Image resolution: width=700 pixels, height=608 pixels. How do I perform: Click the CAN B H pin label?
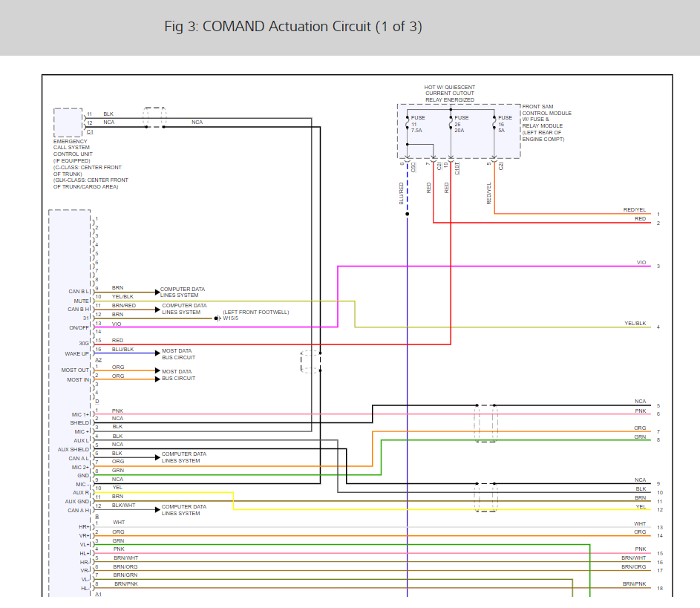[x=79, y=309]
